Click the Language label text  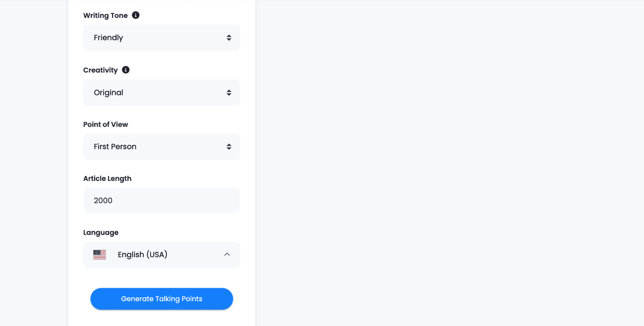(101, 232)
